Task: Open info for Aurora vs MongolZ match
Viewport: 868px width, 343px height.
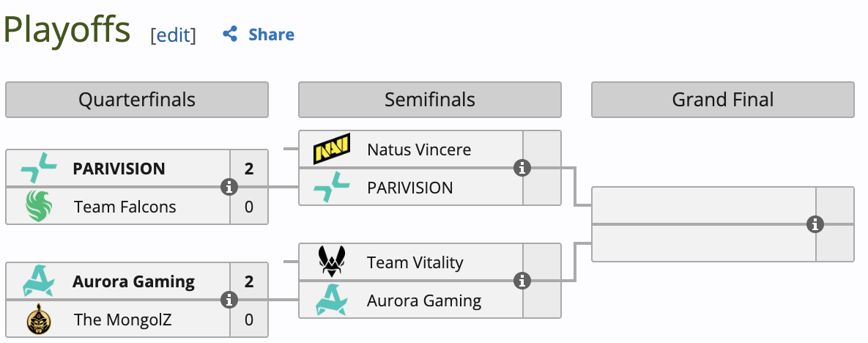Action: point(229,300)
